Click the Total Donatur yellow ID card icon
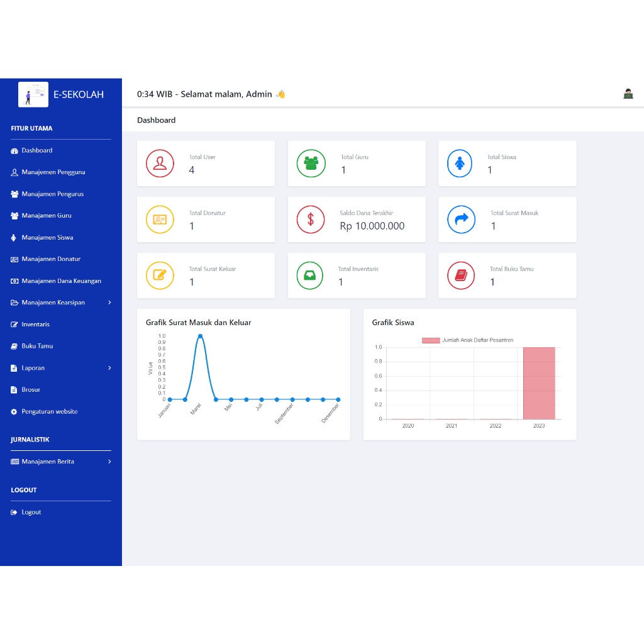Viewport: 644px width, 644px height. (160, 219)
